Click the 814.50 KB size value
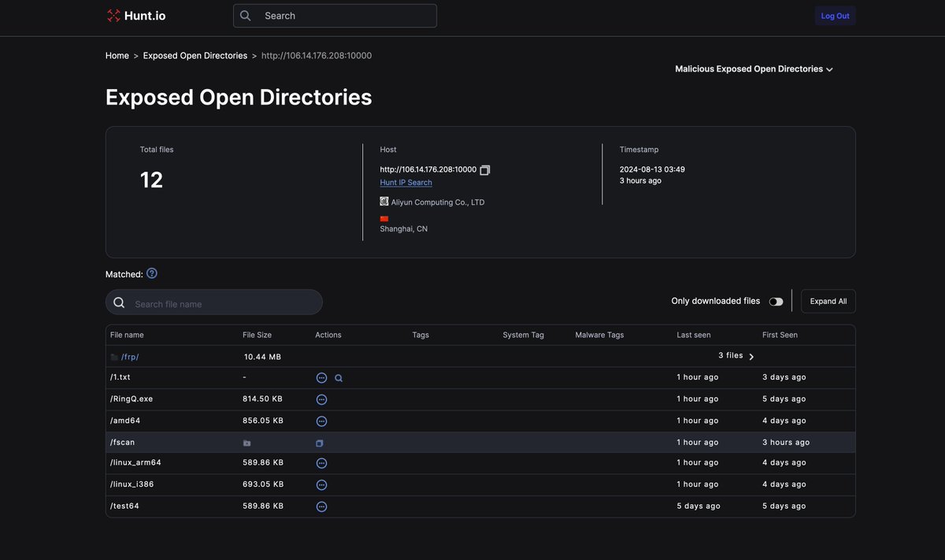Viewport: 945px width, 560px height. (262, 399)
